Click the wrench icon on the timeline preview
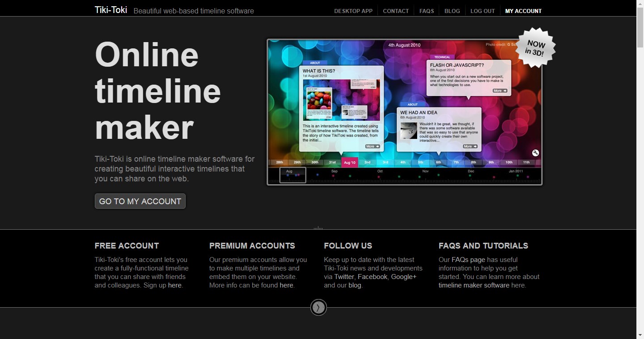 click(x=535, y=153)
